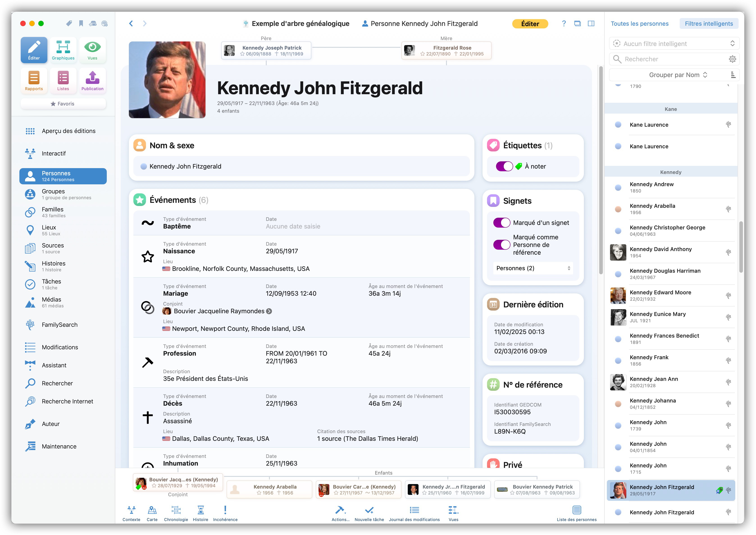Toggle the À noter label switch
The width and height of the screenshot is (756, 535).
click(504, 166)
